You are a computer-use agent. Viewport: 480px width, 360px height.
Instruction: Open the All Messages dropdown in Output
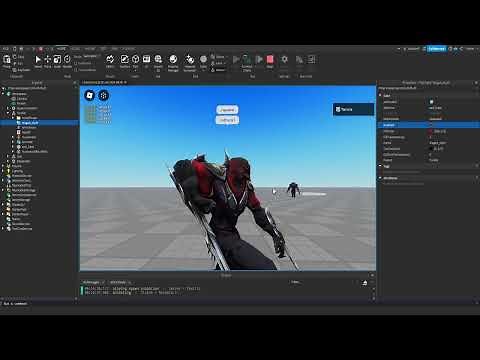pos(94,282)
